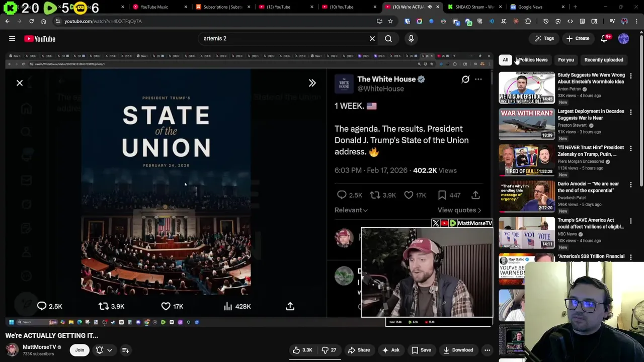
Task: Open more actions ellipsis below video
Action: point(487,350)
